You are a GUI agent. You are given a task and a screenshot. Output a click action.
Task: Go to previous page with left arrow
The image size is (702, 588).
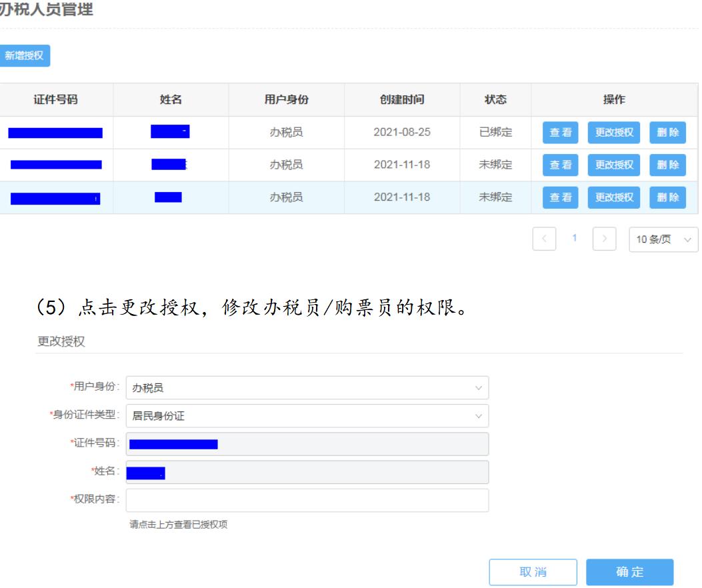click(544, 239)
